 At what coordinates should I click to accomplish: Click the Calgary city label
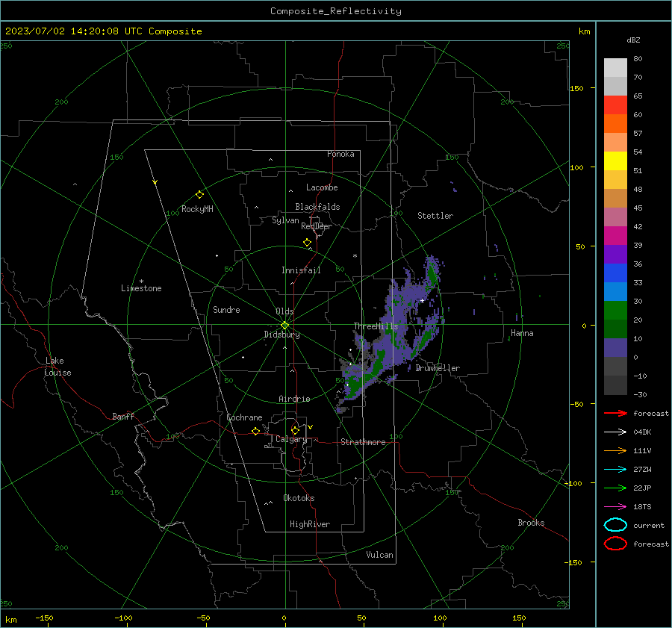point(291,439)
